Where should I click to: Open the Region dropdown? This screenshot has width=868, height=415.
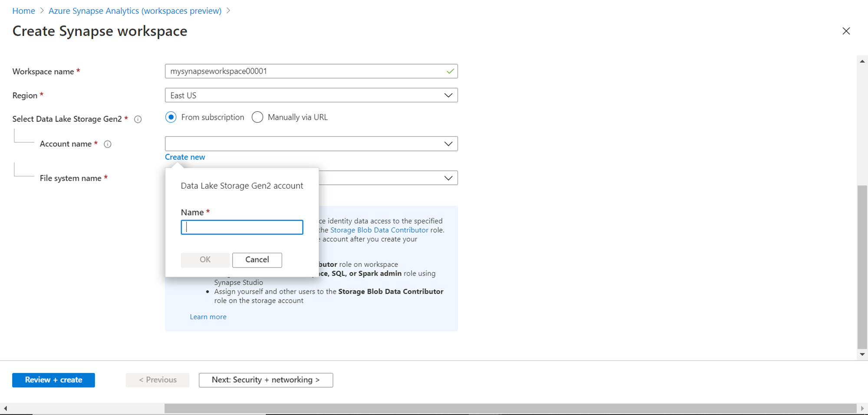pyautogui.click(x=311, y=95)
